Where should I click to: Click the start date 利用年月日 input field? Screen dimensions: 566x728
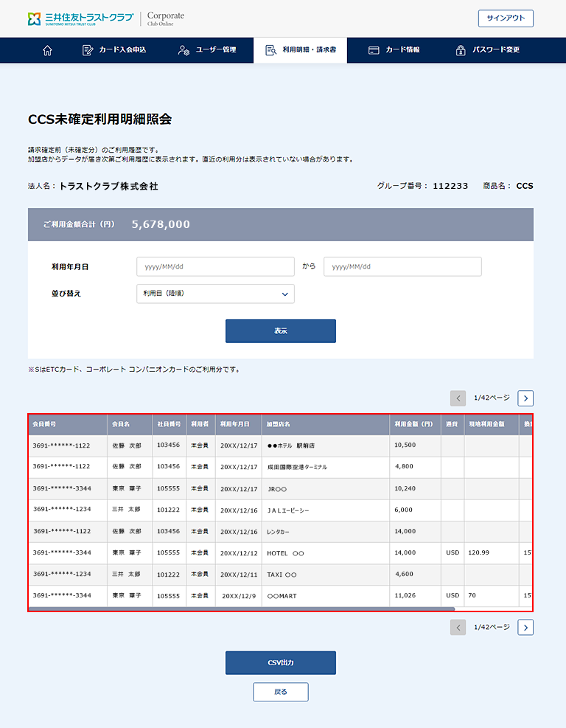215,266
